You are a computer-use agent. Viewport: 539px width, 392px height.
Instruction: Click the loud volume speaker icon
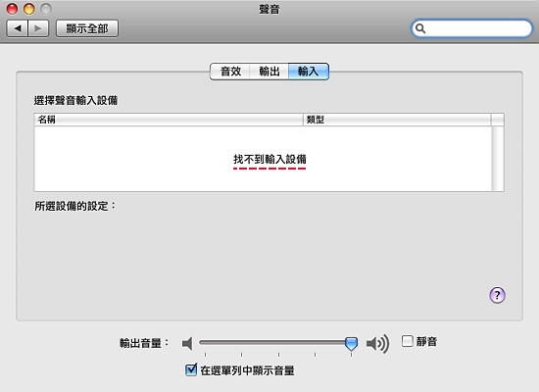pos(377,343)
